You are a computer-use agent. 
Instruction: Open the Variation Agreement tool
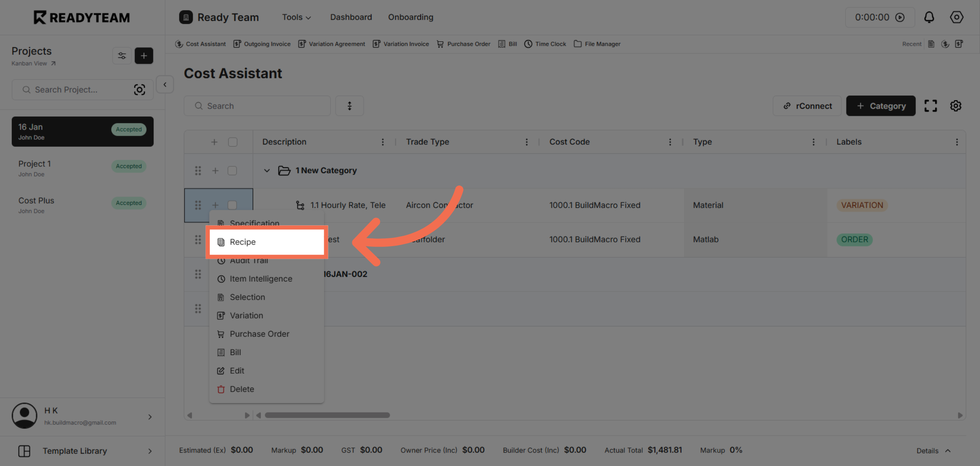pyautogui.click(x=332, y=44)
